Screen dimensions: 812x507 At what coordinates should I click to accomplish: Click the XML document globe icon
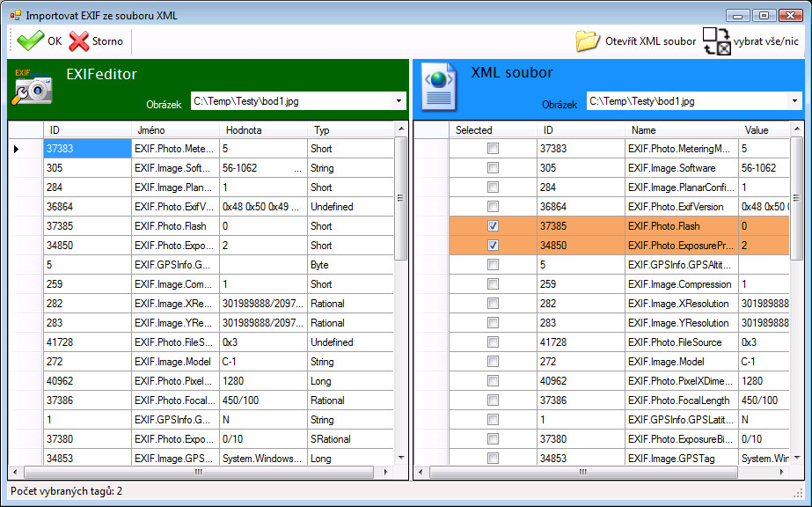[x=439, y=87]
